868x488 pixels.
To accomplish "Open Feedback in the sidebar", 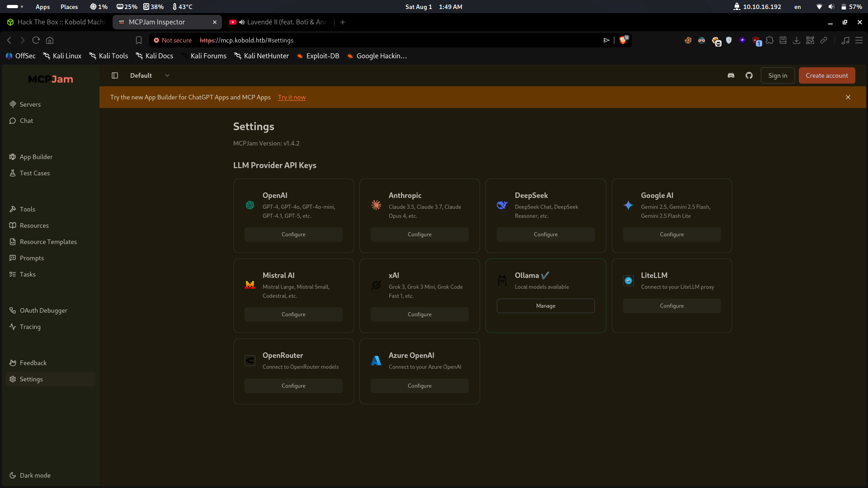I will tap(51, 363).
